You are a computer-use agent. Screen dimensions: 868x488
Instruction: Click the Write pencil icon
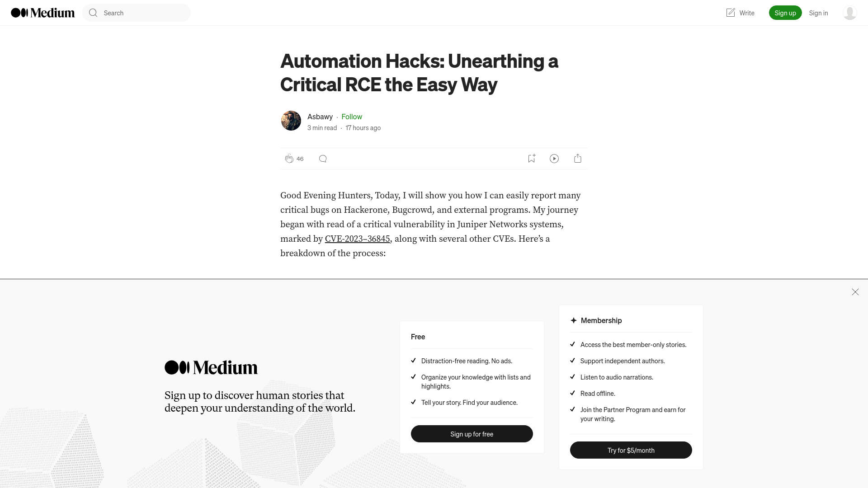[x=730, y=13]
